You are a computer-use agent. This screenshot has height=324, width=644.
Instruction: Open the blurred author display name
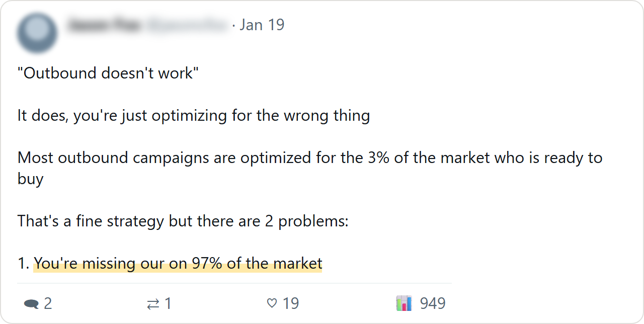click(x=104, y=25)
